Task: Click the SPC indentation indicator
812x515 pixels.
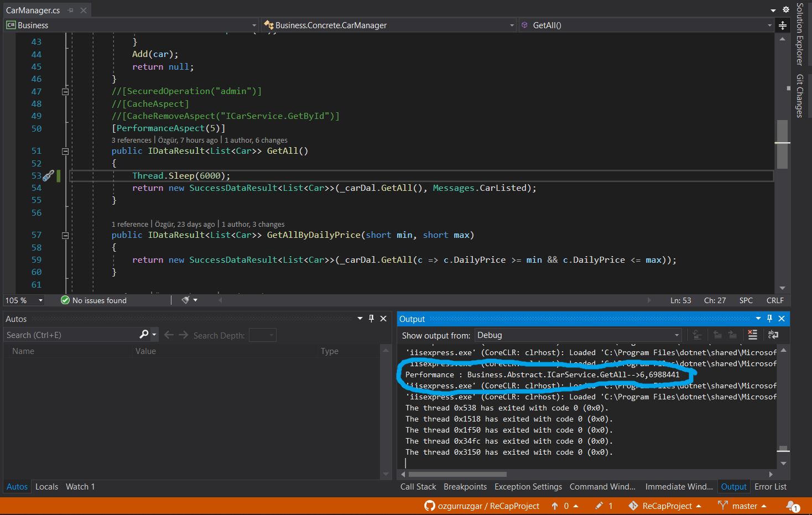Action: (x=746, y=300)
